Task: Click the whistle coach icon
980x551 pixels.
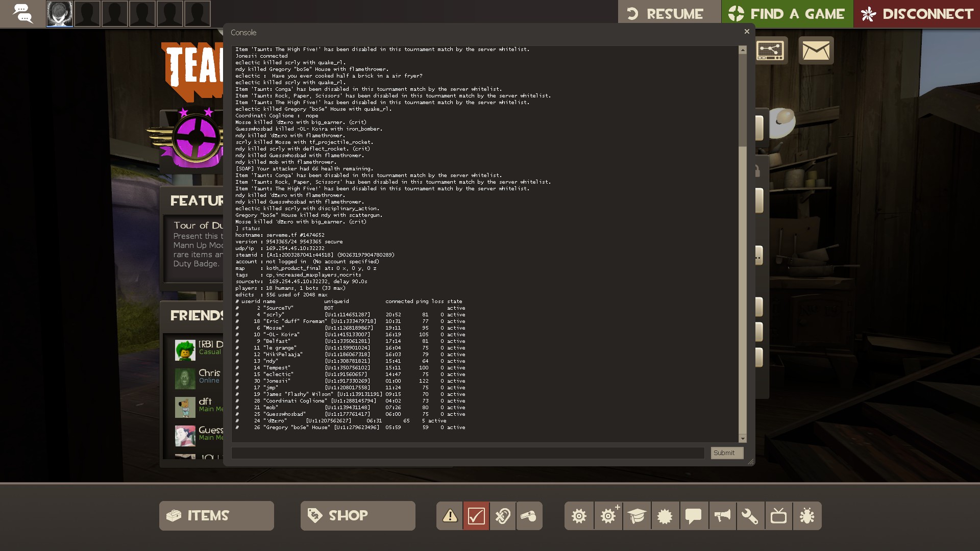Action: (x=529, y=516)
